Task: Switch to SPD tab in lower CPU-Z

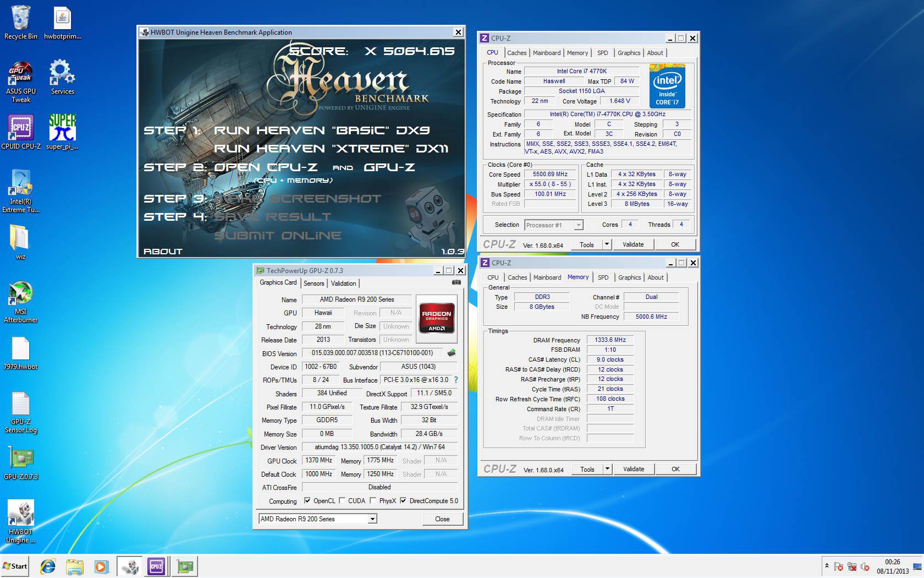Action: (x=603, y=277)
